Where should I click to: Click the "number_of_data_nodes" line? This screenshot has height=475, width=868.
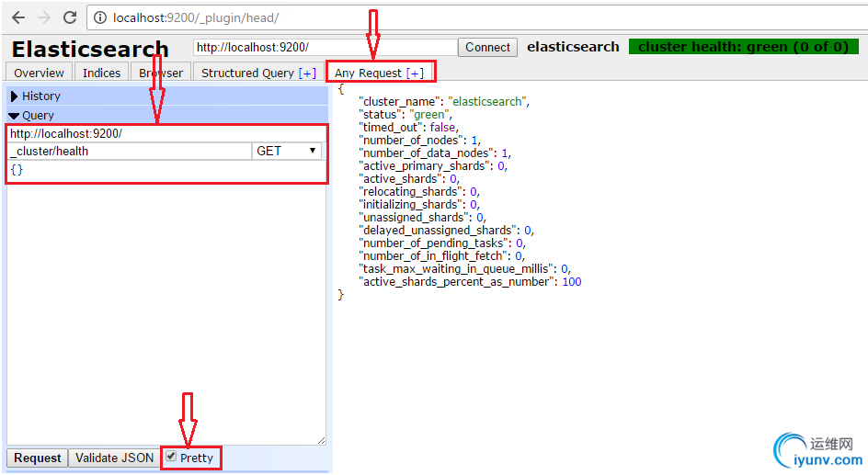(435, 153)
